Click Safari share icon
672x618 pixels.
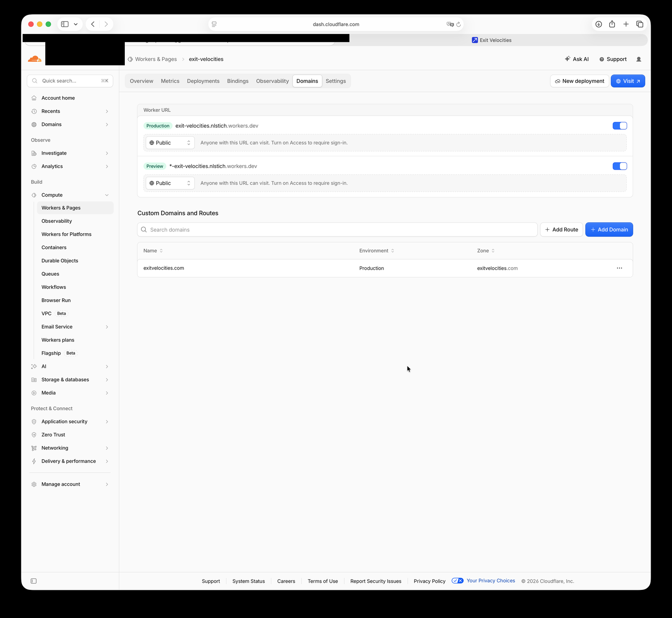tap(612, 24)
